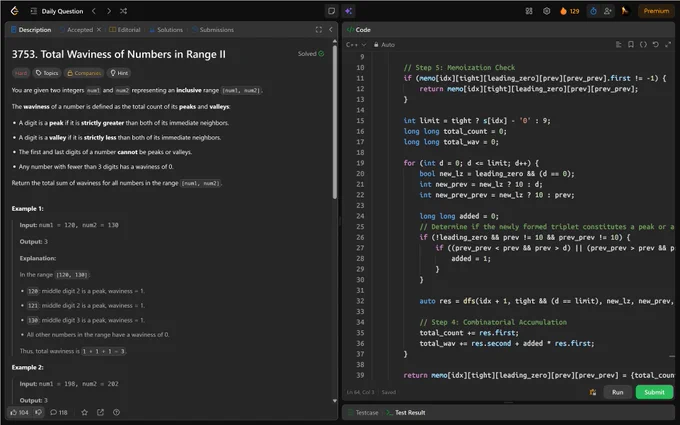This screenshot has width=680, height=425.
Task: Click the Example 1 heading
Action: pyautogui.click(x=28, y=209)
